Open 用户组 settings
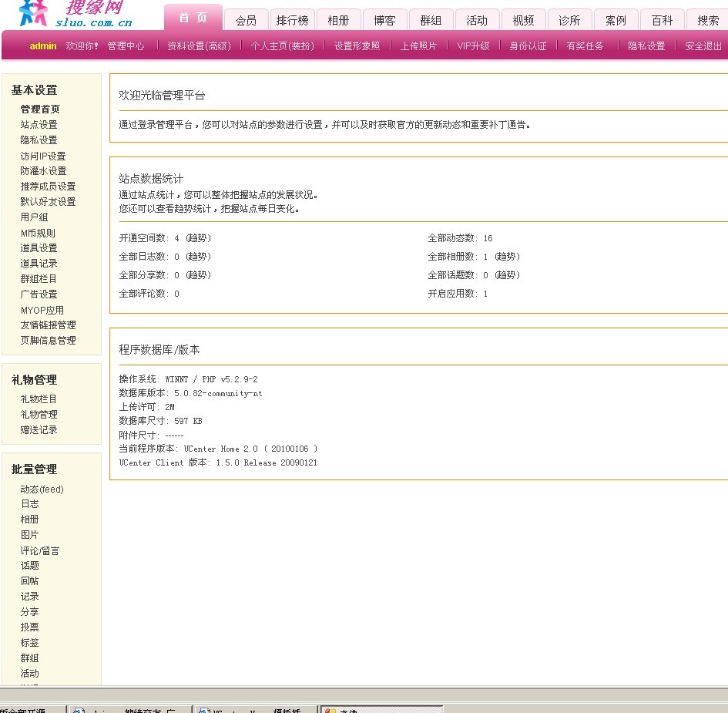Screen dimensions: 728x713 pyautogui.click(x=35, y=217)
